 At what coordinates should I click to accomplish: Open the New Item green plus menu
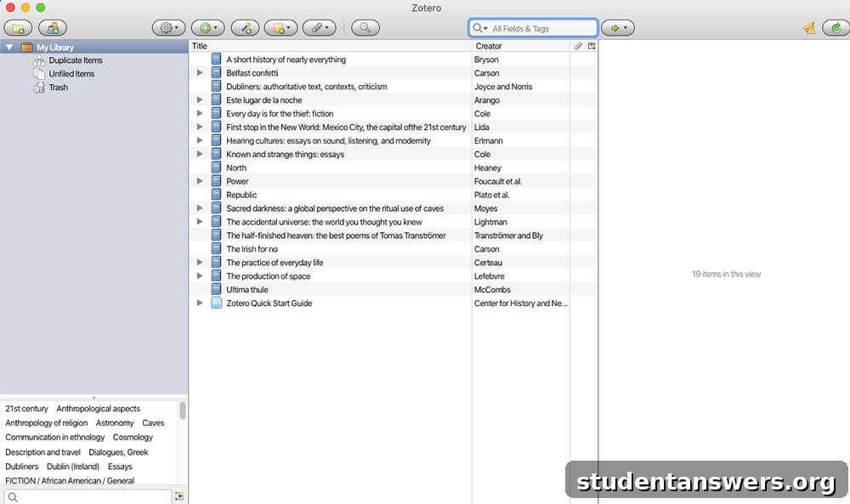coord(208,28)
